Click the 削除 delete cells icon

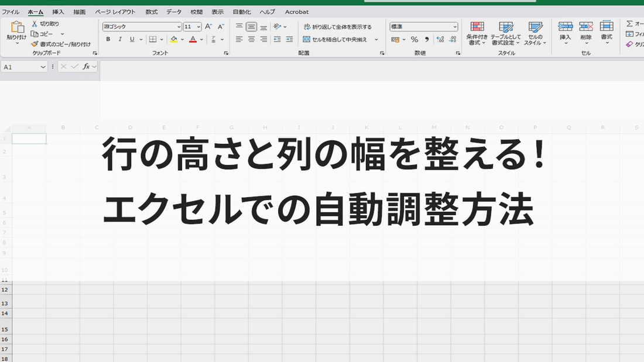(x=585, y=33)
